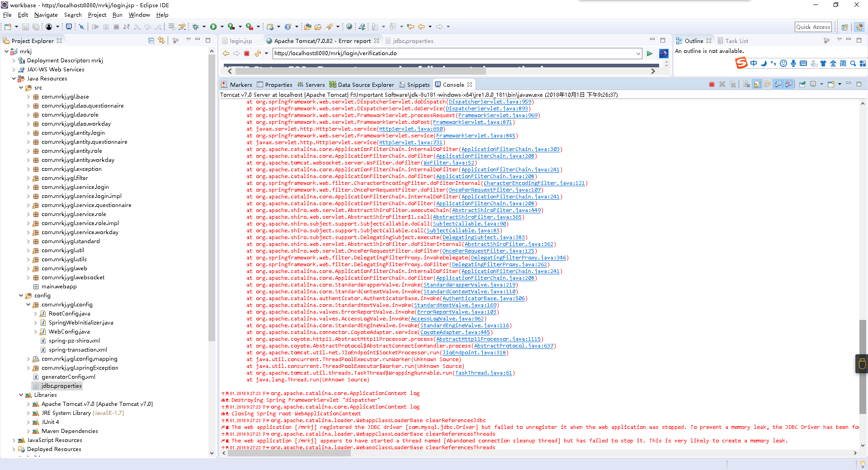This screenshot has width=868, height=470.
Task: Toggle Pin Console
Action: [x=802, y=85]
